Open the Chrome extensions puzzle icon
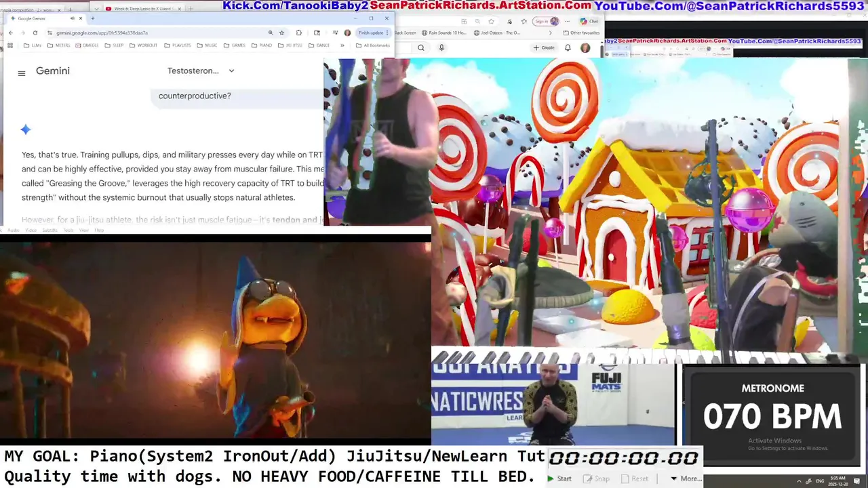This screenshot has height=488, width=868. pos(299,33)
